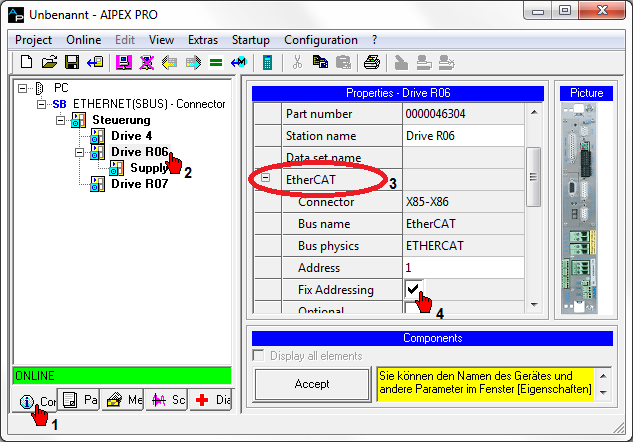
Task: Click the first grey device icon
Action: pyautogui.click(x=401, y=63)
